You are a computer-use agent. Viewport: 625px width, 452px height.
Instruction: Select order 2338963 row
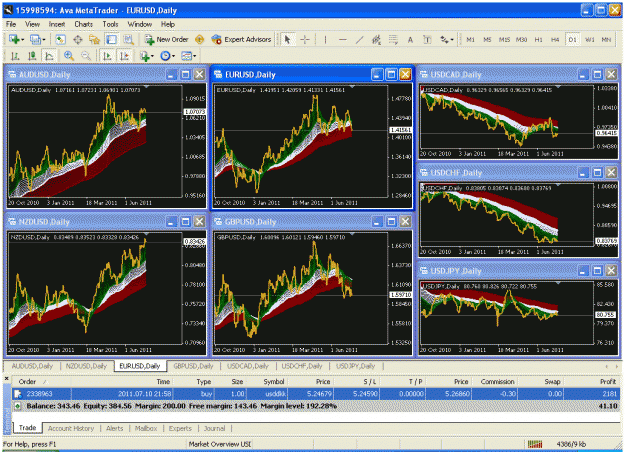coord(316,394)
